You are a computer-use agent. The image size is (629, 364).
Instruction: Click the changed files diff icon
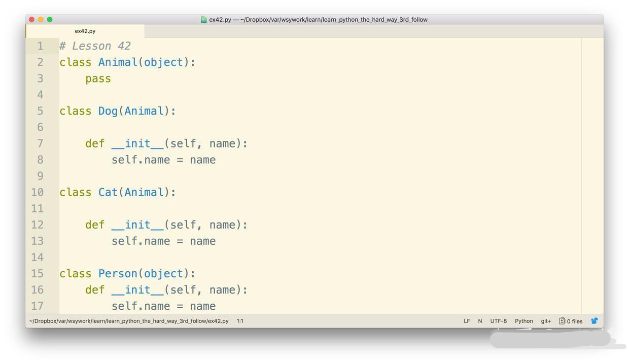click(562, 321)
